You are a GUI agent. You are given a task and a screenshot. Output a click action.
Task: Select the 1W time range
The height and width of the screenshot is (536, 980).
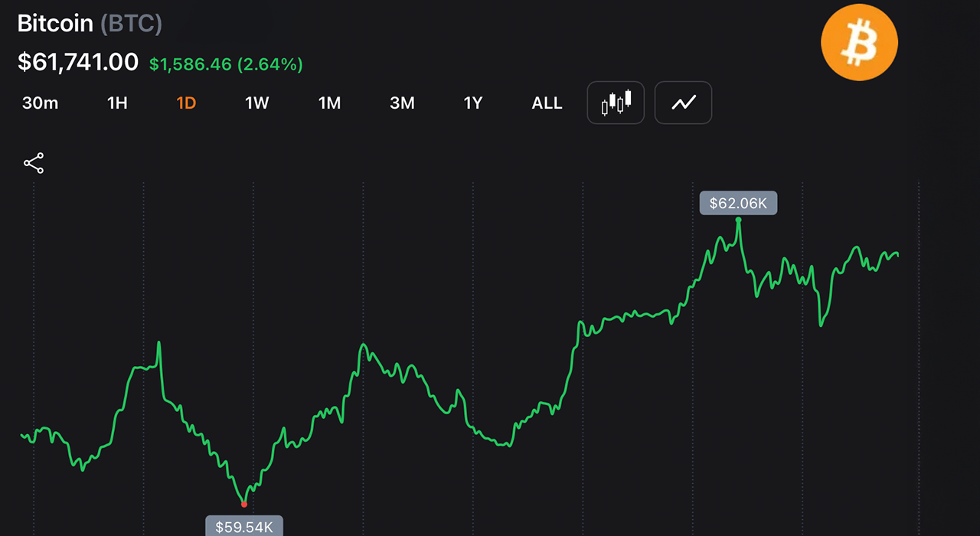tap(257, 103)
